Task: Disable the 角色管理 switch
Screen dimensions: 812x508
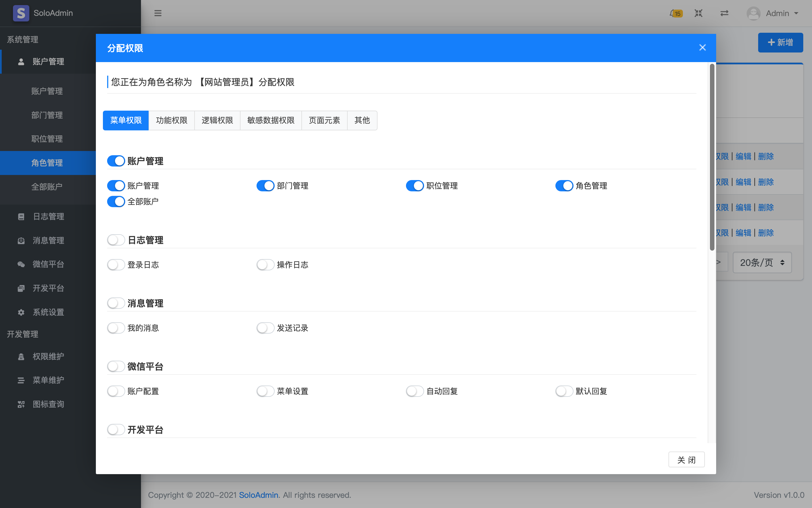Action: [564, 185]
